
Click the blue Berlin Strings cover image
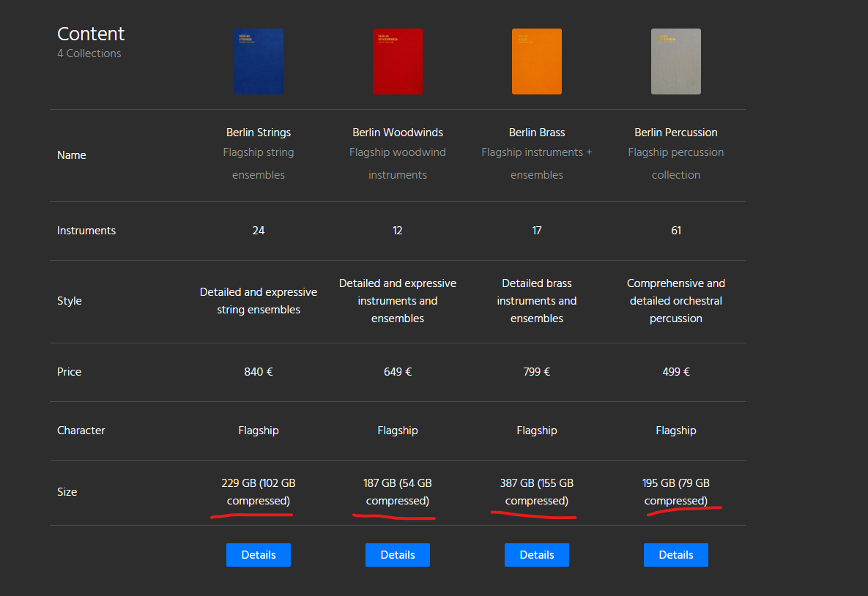click(259, 62)
